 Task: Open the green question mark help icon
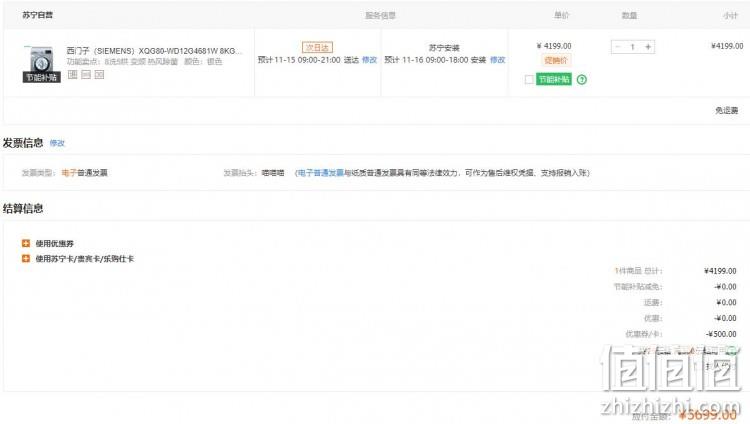click(x=582, y=79)
